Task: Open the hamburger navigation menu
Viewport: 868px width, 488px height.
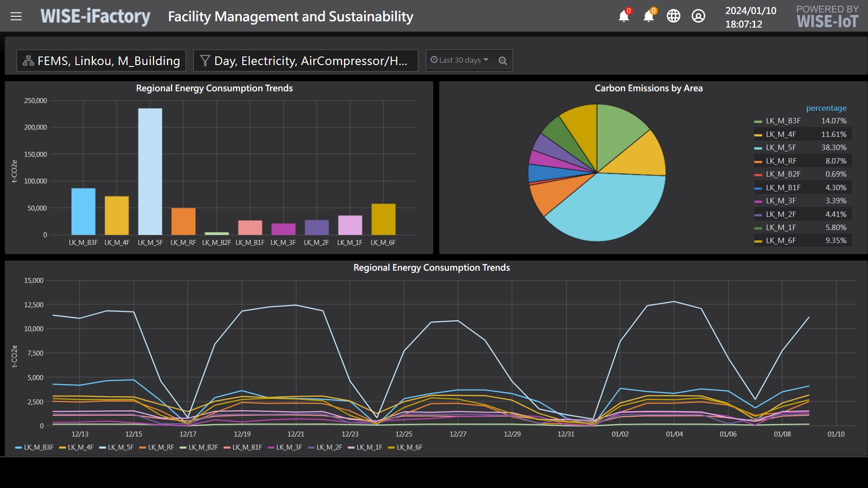Action: tap(16, 17)
